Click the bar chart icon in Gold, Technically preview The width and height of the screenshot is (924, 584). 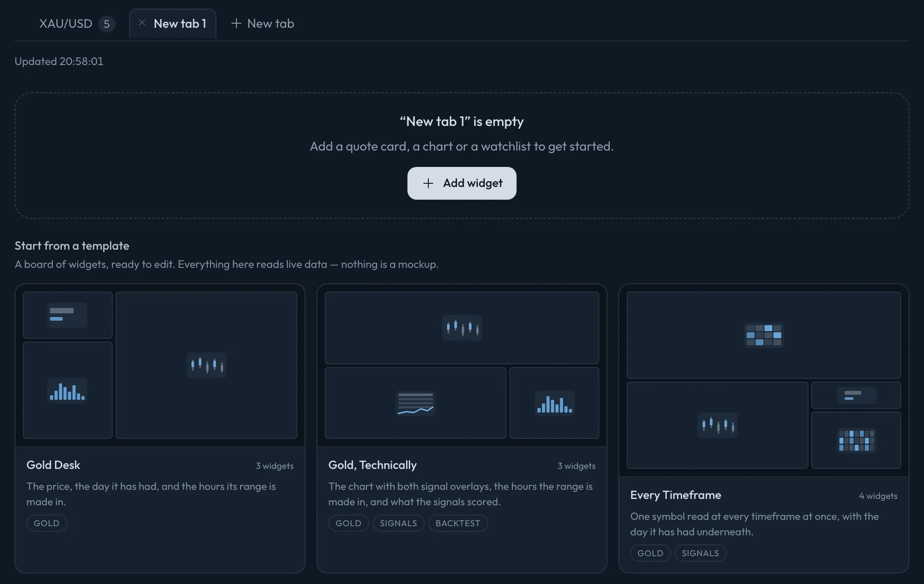554,403
